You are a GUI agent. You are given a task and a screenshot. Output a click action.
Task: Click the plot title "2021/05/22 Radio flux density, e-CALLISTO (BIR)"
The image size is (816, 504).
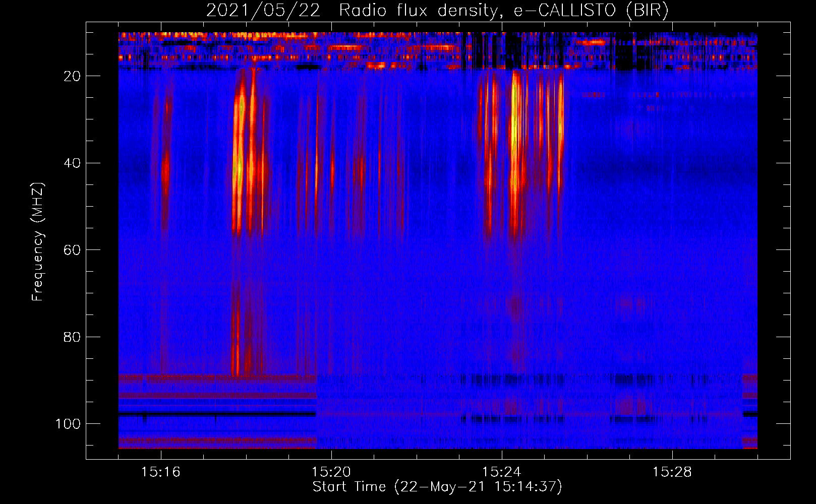pyautogui.click(x=437, y=11)
